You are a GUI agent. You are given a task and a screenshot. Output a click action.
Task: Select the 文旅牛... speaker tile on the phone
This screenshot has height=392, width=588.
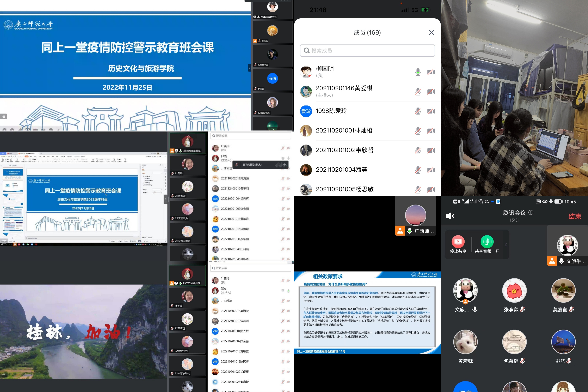tap(567, 245)
